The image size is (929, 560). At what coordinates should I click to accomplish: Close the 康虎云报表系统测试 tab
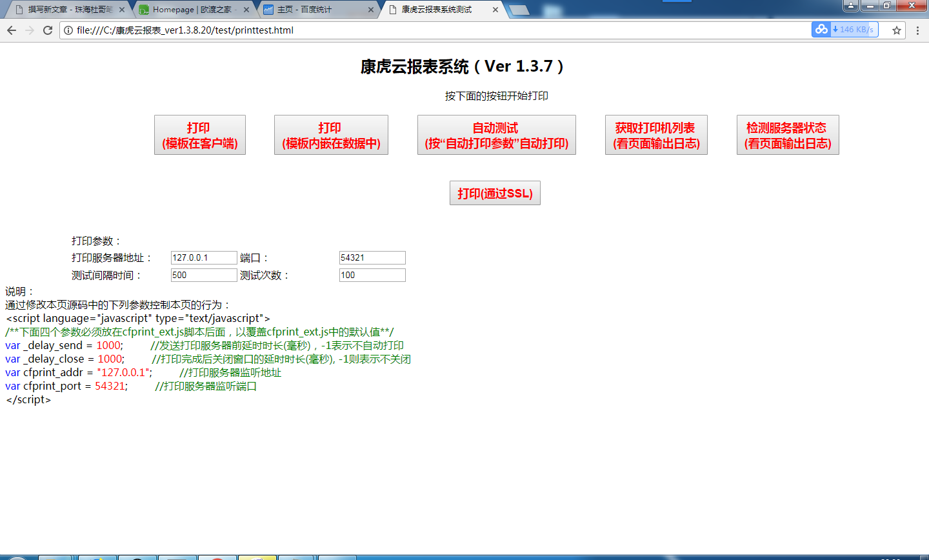click(x=495, y=10)
